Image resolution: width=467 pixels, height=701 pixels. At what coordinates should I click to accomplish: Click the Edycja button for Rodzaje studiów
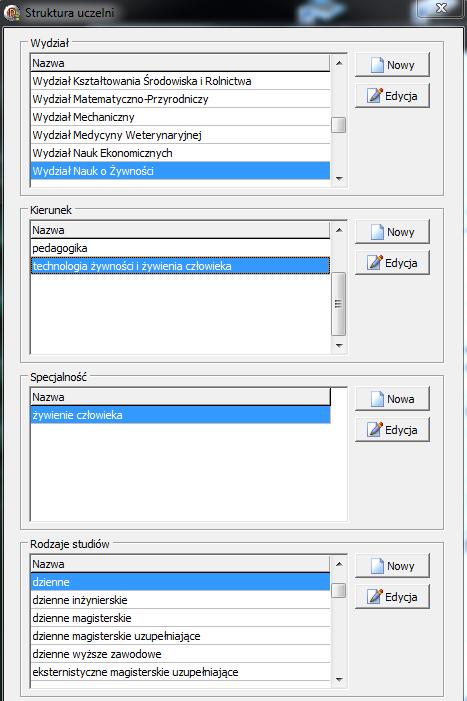pyautogui.click(x=392, y=597)
